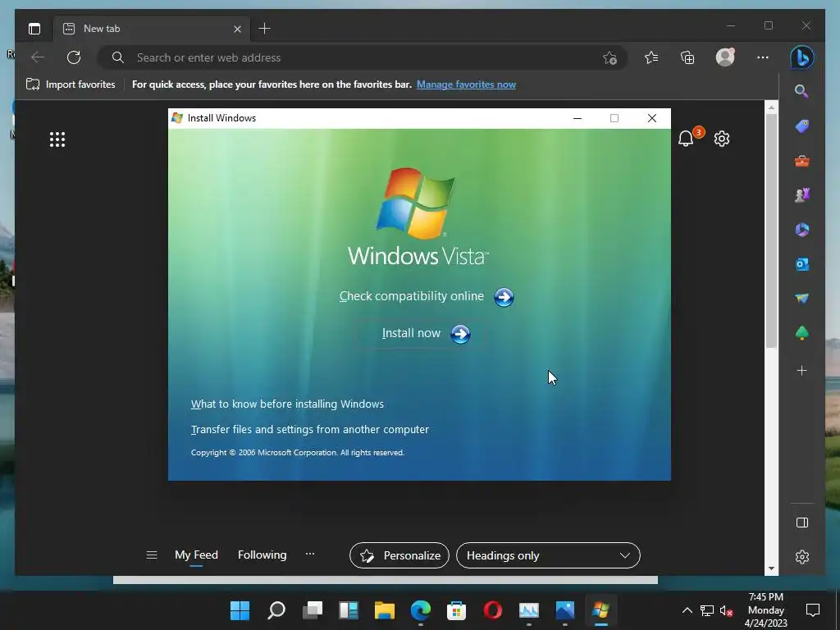Open sidebar green tree icon
This screenshot has width=840, height=630.
(802, 333)
